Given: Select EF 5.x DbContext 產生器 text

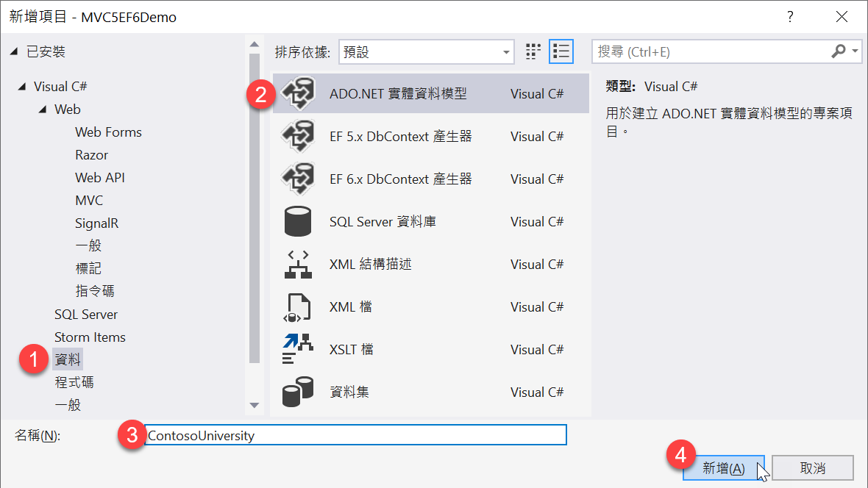Looking at the screenshot, I should [x=401, y=136].
